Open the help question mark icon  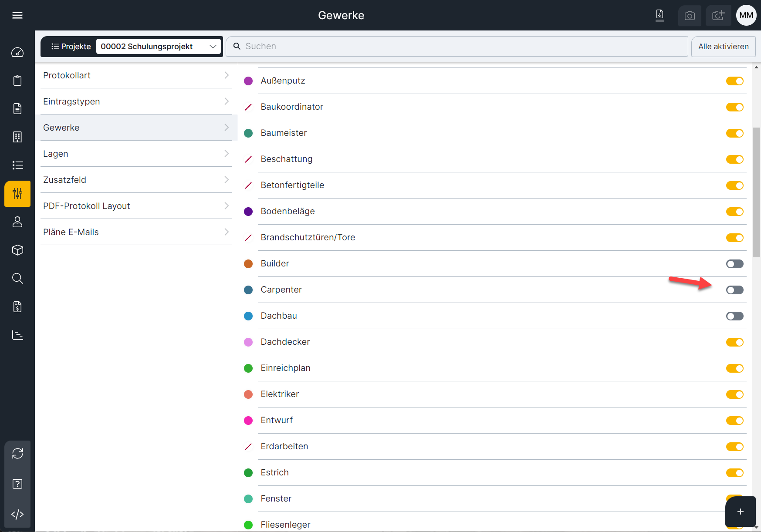[17, 484]
